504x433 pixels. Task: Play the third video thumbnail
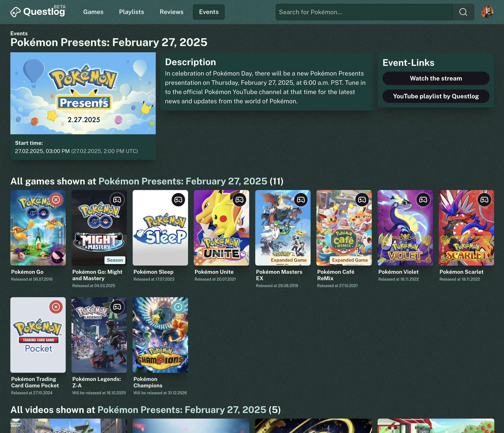(x=313, y=426)
